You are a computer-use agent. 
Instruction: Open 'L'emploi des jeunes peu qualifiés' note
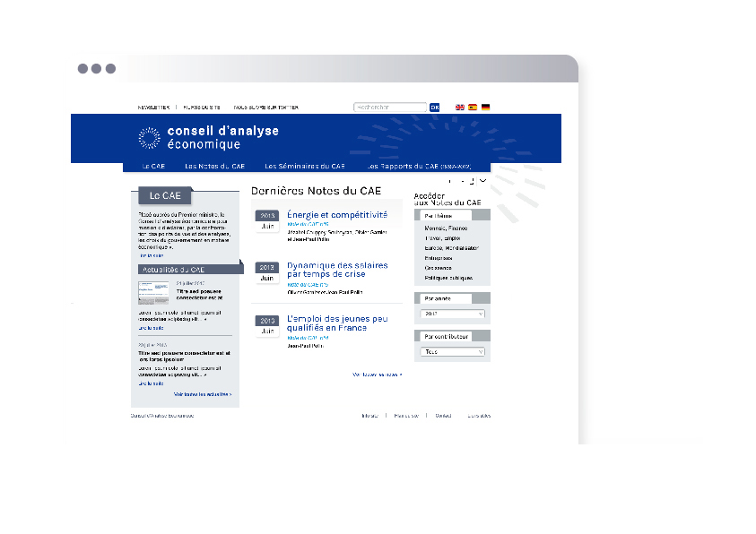(337, 323)
